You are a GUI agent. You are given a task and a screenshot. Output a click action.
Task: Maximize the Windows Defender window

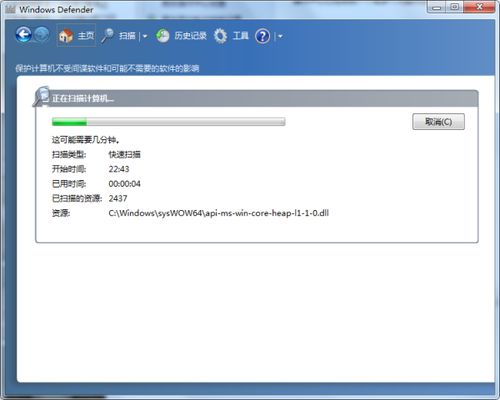[455, 7]
